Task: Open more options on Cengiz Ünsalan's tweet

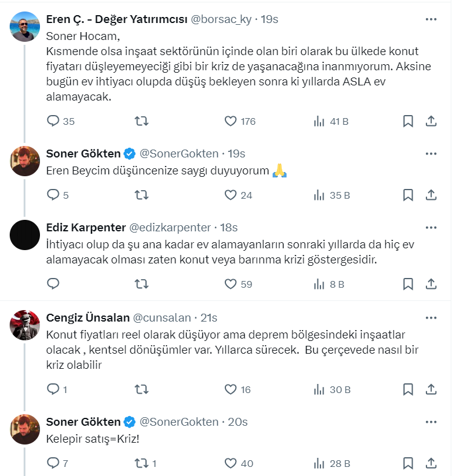Action: (431, 317)
